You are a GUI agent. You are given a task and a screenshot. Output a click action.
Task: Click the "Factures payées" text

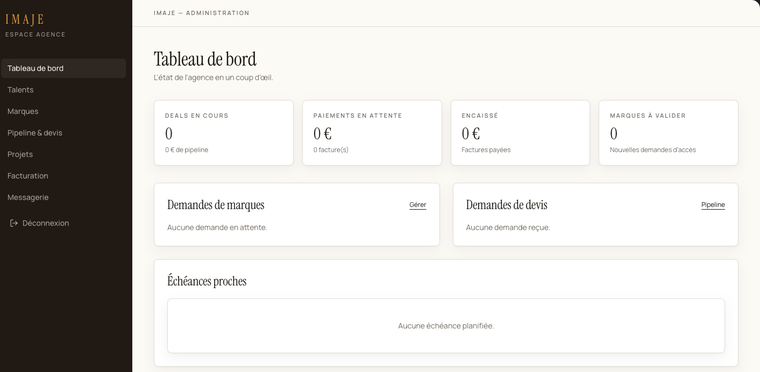[x=486, y=150]
